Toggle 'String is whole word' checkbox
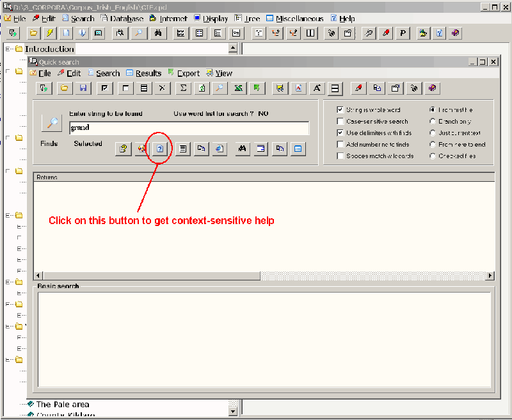 pos(340,110)
